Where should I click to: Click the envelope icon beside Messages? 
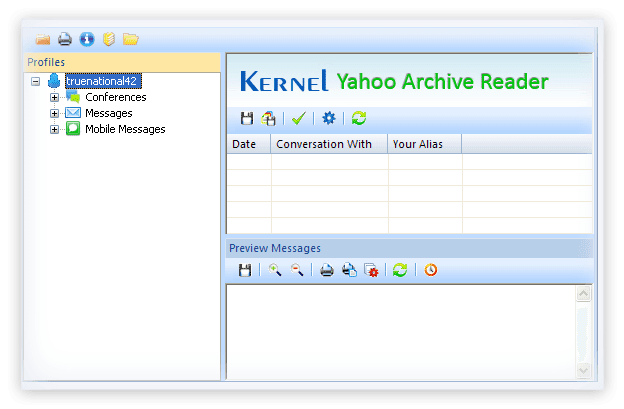click(73, 113)
